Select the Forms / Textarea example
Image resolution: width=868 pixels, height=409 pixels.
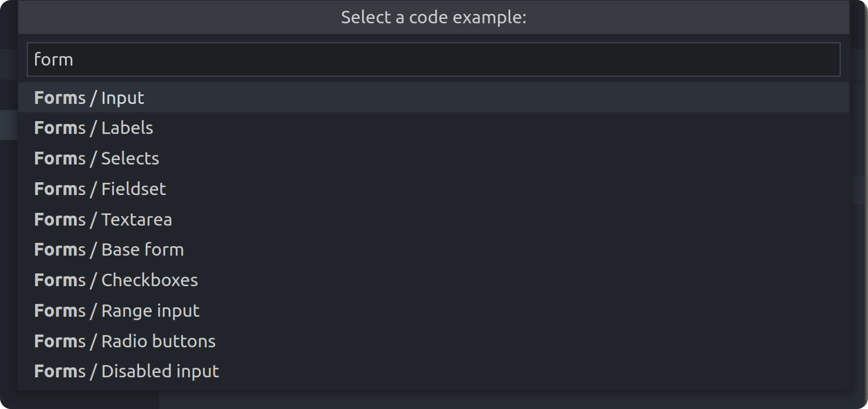coord(103,219)
